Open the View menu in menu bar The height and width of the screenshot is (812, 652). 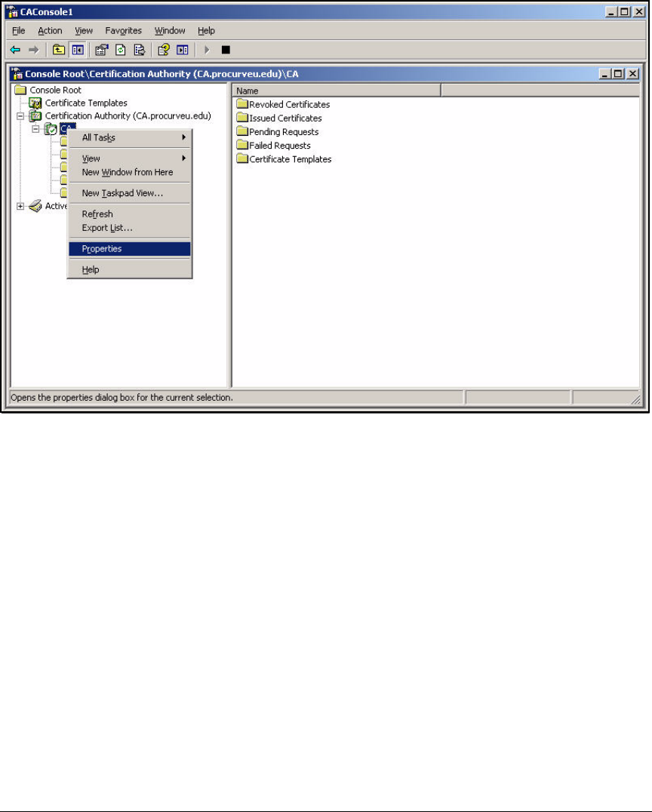click(x=83, y=30)
